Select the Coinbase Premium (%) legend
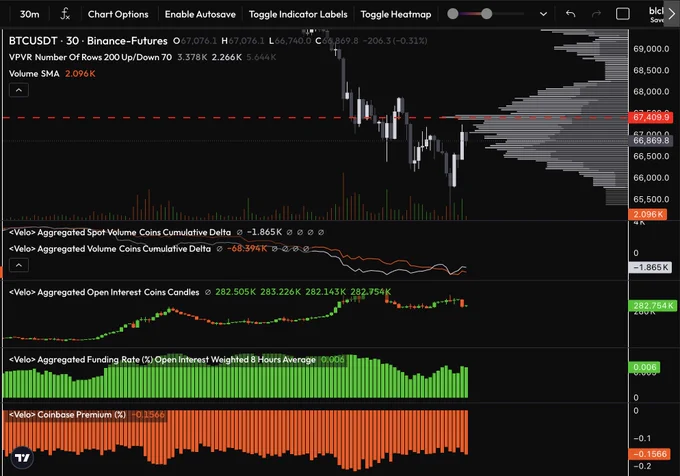The image size is (680, 476). [67, 415]
